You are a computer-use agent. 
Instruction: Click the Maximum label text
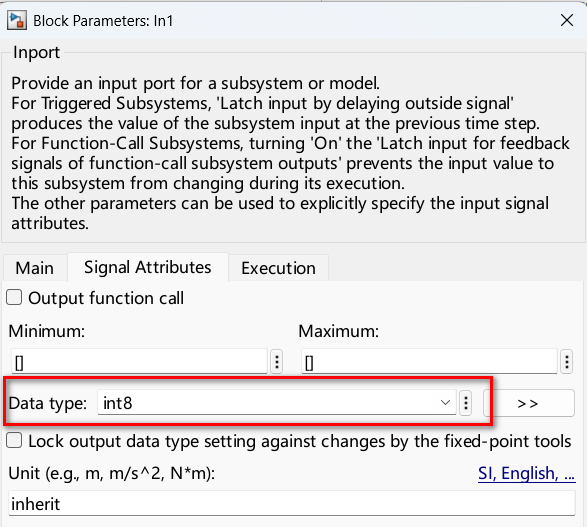click(339, 331)
